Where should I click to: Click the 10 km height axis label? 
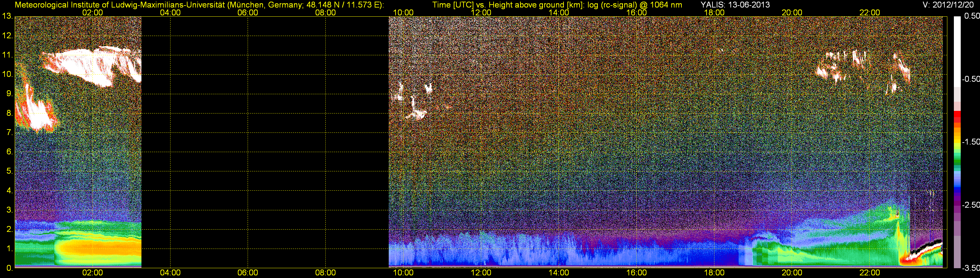7,74
